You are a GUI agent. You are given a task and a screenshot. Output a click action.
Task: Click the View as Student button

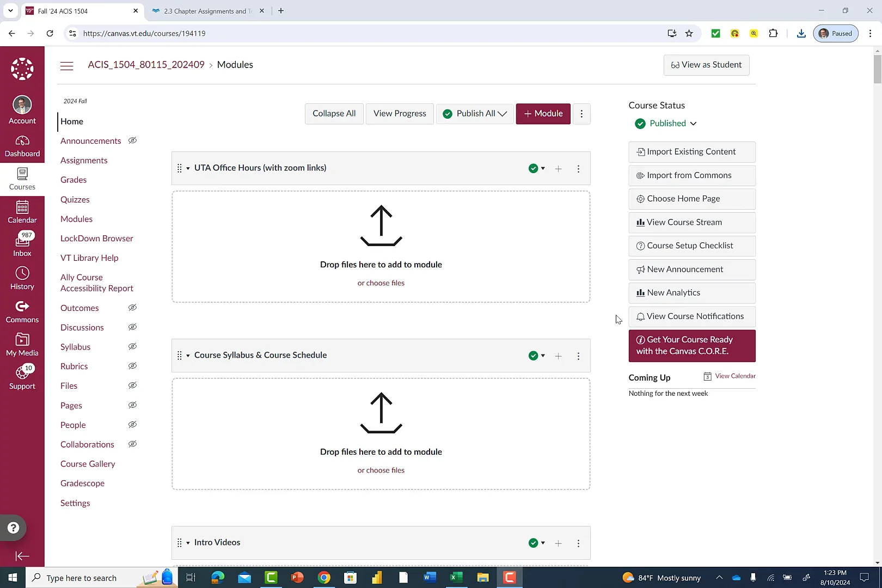pyautogui.click(x=706, y=65)
